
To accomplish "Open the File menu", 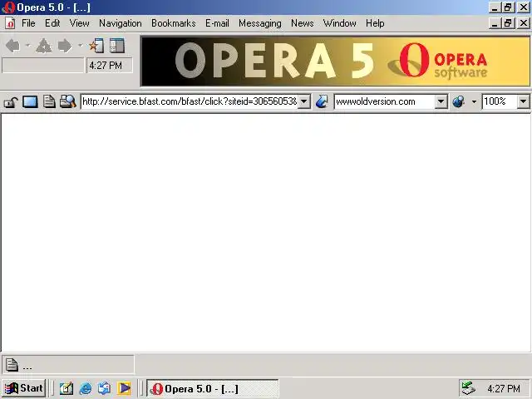I will tap(28, 23).
